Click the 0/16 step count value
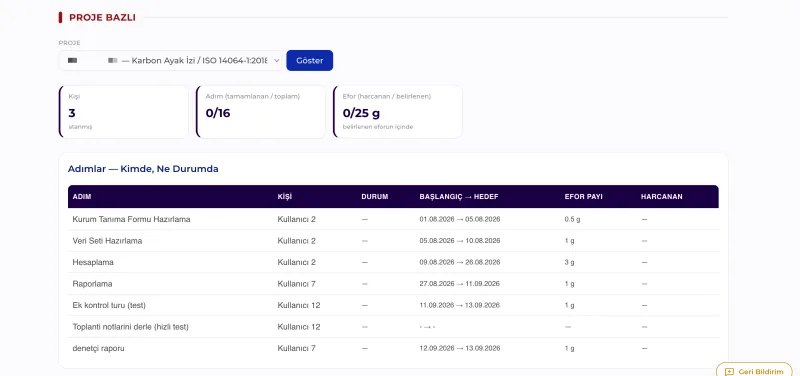This screenshot has height=376, width=800. click(218, 113)
